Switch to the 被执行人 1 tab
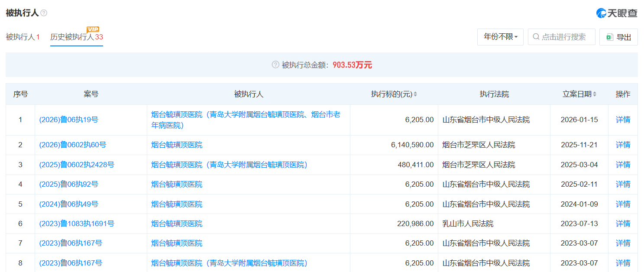 (x=23, y=37)
